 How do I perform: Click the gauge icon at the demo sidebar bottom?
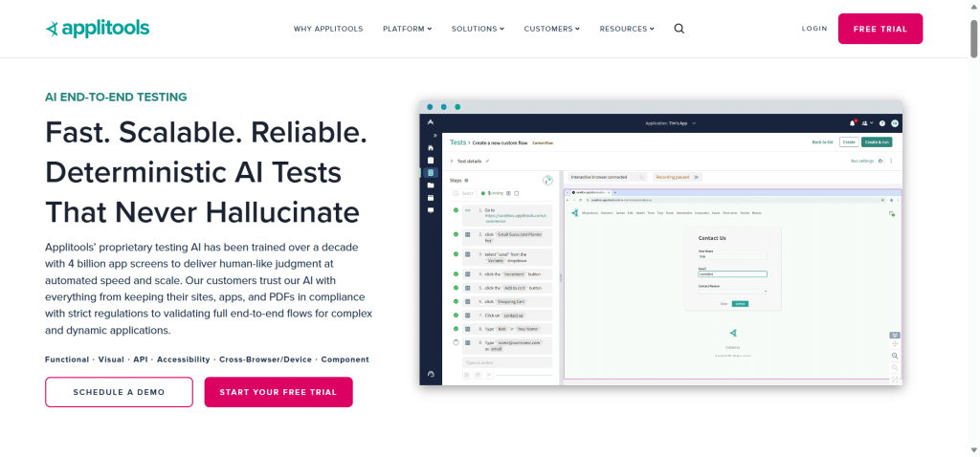click(x=431, y=374)
